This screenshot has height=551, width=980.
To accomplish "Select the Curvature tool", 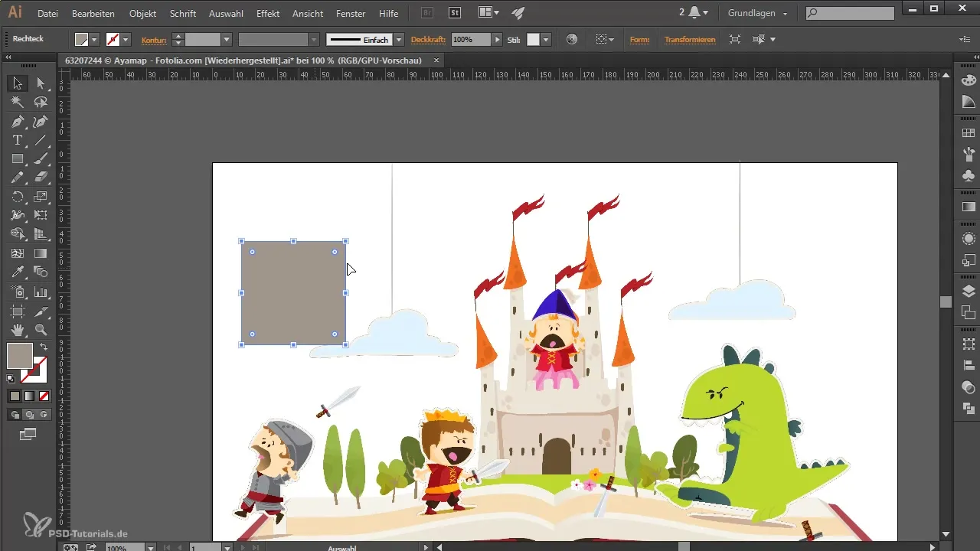I will [x=41, y=121].
